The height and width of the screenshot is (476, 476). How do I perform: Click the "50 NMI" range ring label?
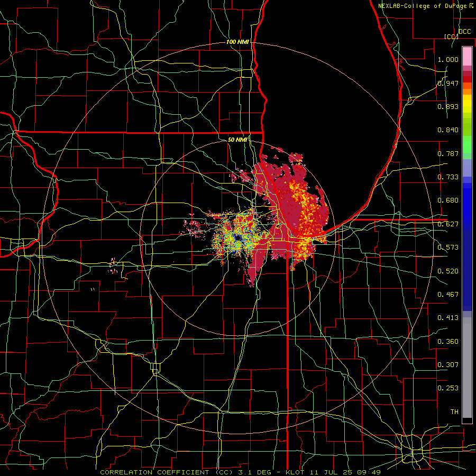[x=237, y=140]
